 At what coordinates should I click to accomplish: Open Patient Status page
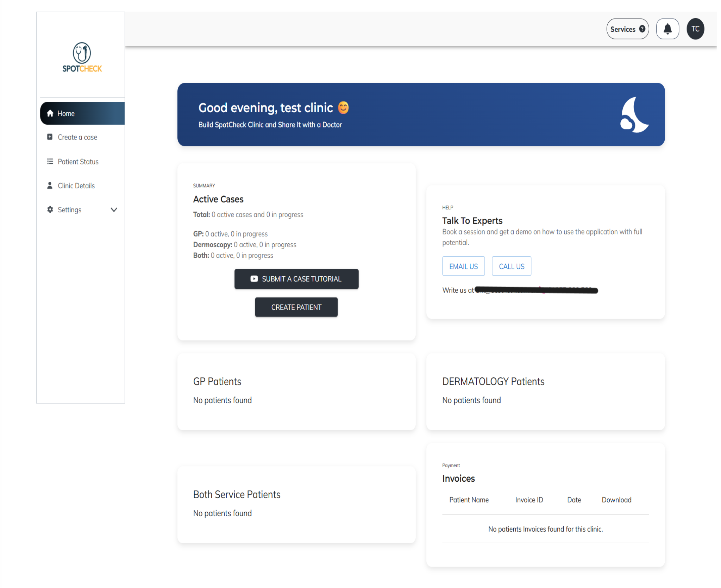[x=82, y=162]
